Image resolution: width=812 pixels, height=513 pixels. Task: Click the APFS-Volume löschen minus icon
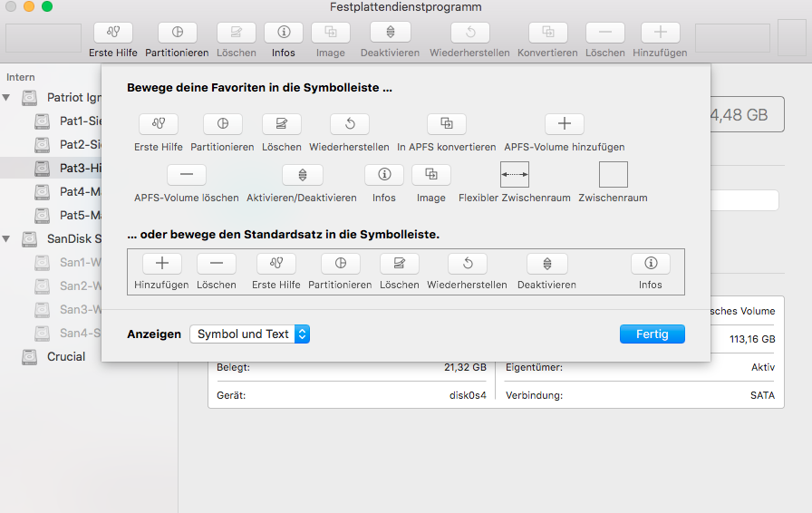pos(186,175)
